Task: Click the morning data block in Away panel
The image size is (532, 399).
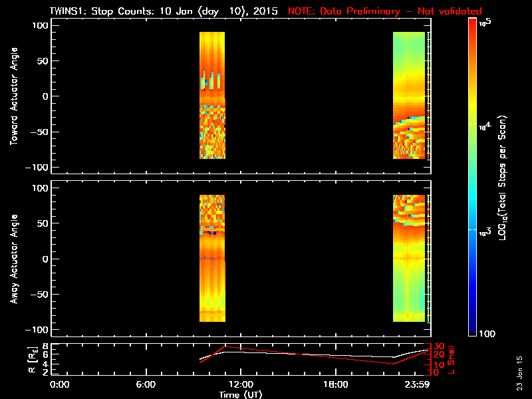Action: click(212, 258)
